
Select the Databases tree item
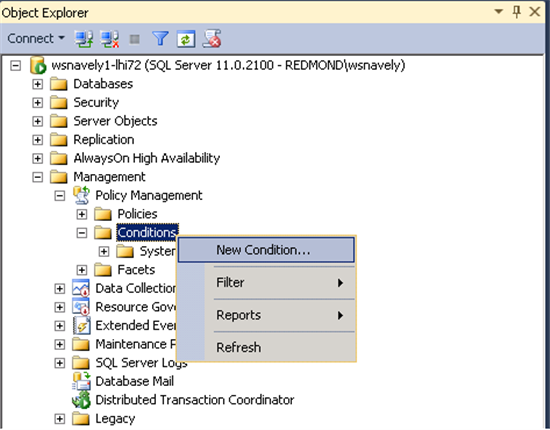[x=103, y=84]
